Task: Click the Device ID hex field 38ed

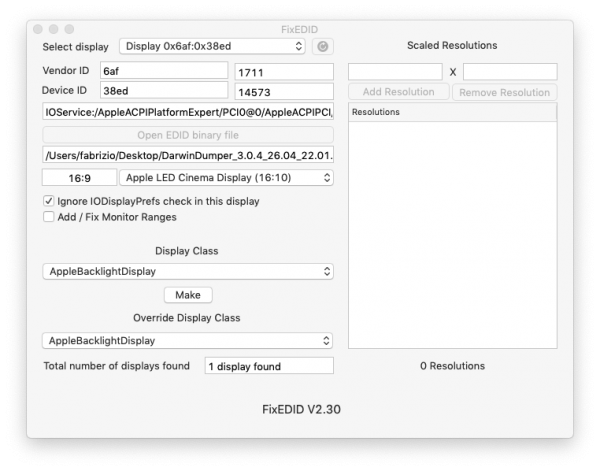Action: [164, 91]
